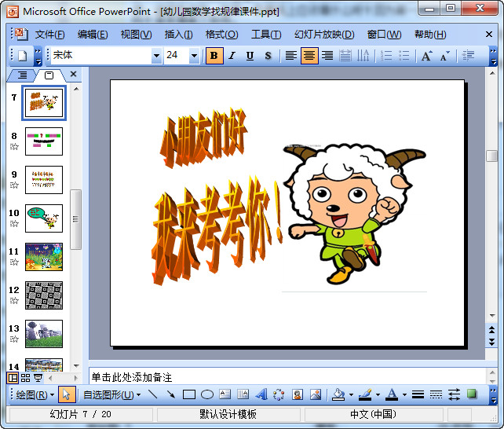
Task: Insert a vertical text box
Action: tap(243, 394)
